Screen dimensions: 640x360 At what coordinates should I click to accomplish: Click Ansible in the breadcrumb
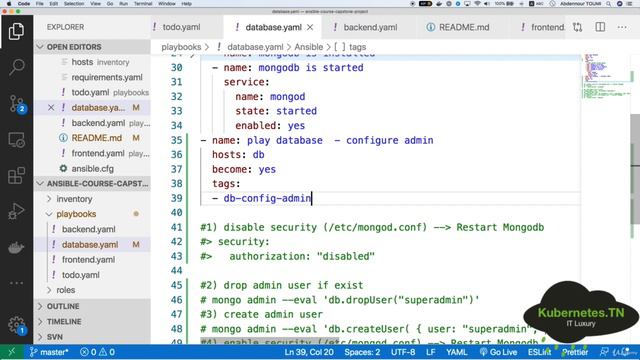pos(309,47)
